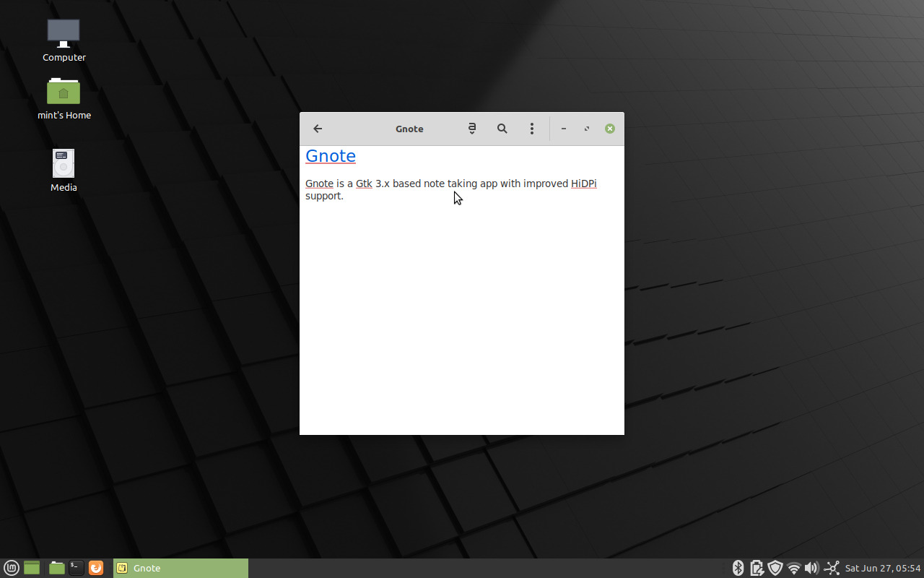
Task: Click the show desktop panel icon
Action: (x=32, y=568)
